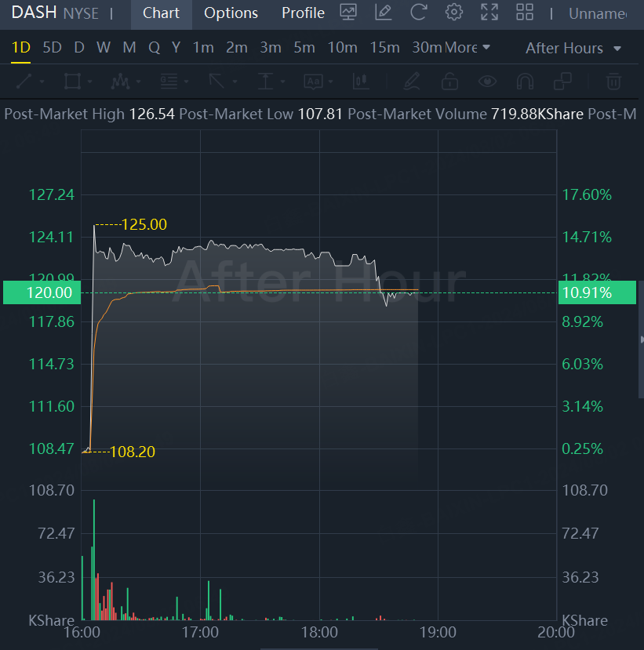This screenshot has height=650, width=644.
Task: Click the 17:00 time axis label
Action: click(x=200, y=633)
